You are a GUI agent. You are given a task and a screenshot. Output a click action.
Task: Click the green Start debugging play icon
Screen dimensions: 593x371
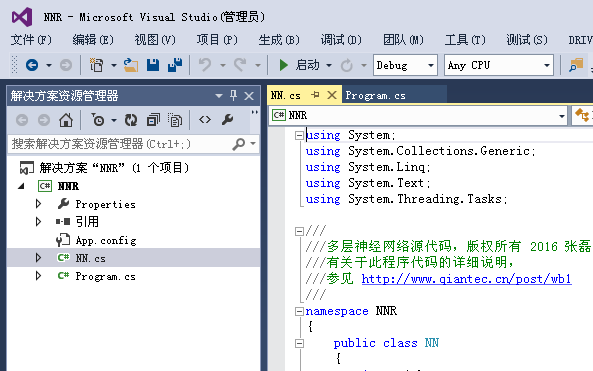[x=283, y=65]
